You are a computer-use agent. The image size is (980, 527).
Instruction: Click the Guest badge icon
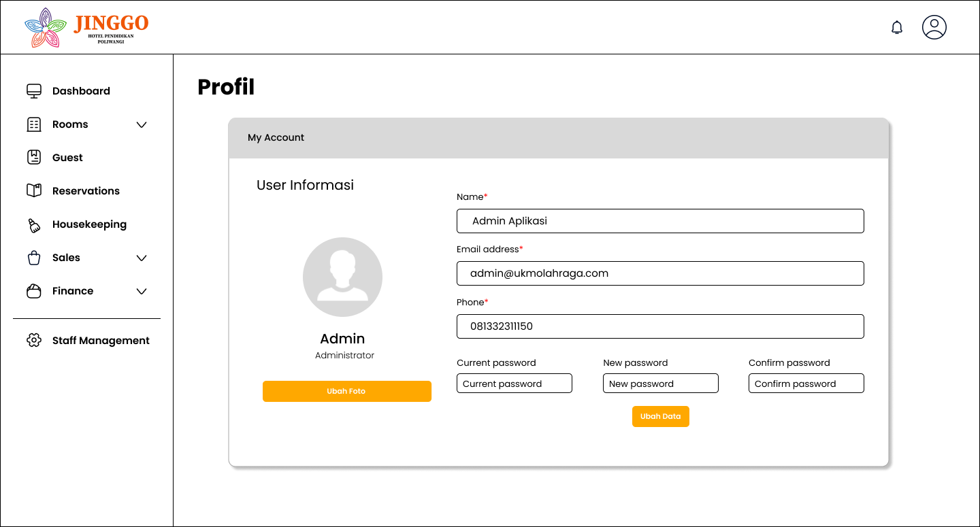34,157
